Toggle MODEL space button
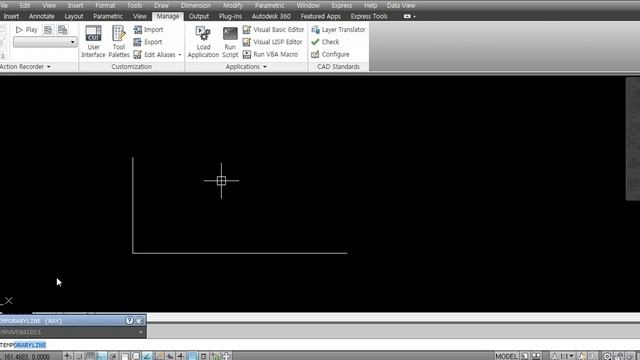 click(506, 356)
